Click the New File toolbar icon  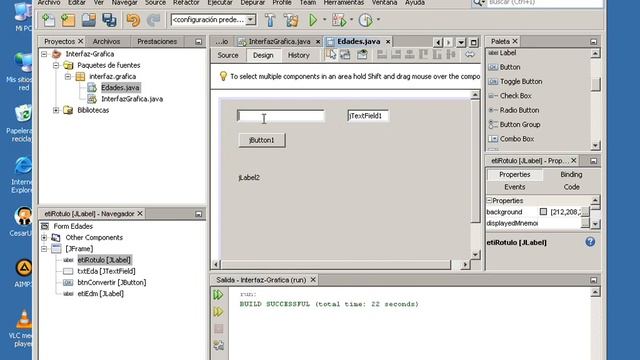49,20
